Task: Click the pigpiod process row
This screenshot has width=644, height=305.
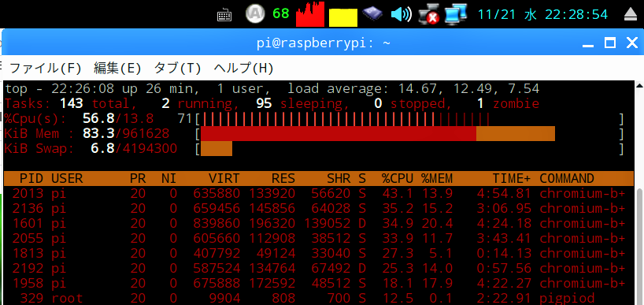Action: (319, 298)
